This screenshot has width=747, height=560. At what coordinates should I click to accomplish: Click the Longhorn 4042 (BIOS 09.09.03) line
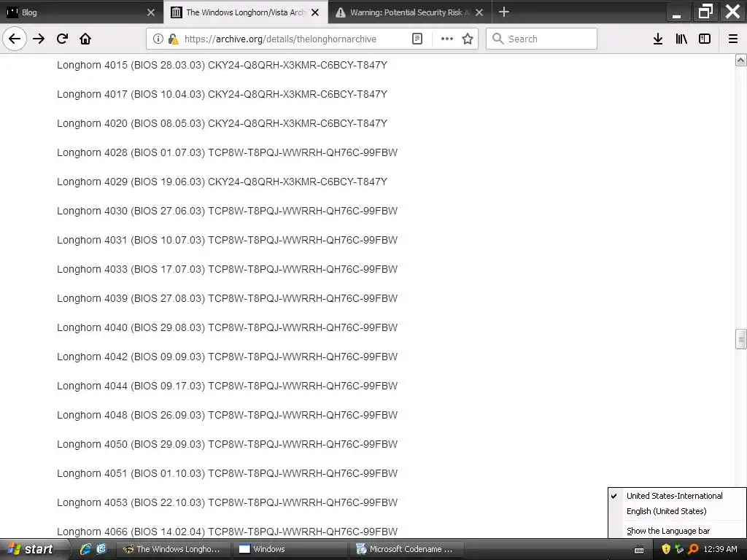(228, 357)
